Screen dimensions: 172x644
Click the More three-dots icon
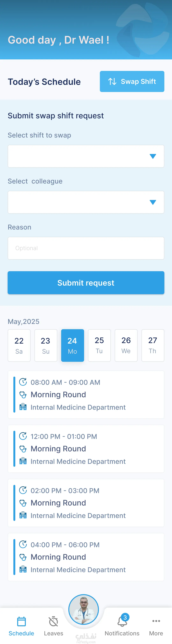156,621
